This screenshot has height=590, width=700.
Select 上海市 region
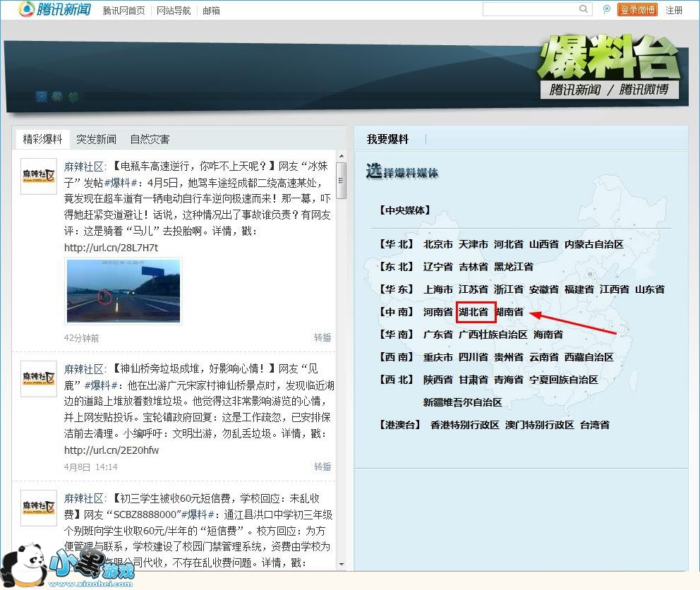(x=437, y=289)
